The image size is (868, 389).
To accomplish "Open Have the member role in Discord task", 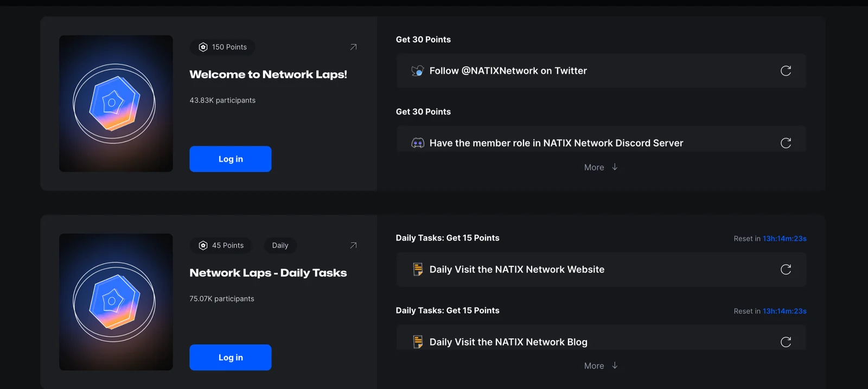I will click(601, 139).
